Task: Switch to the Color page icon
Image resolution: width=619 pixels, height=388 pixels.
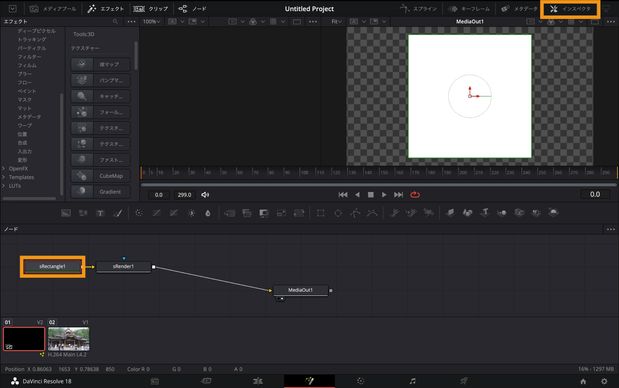Action: pos(360,381)
